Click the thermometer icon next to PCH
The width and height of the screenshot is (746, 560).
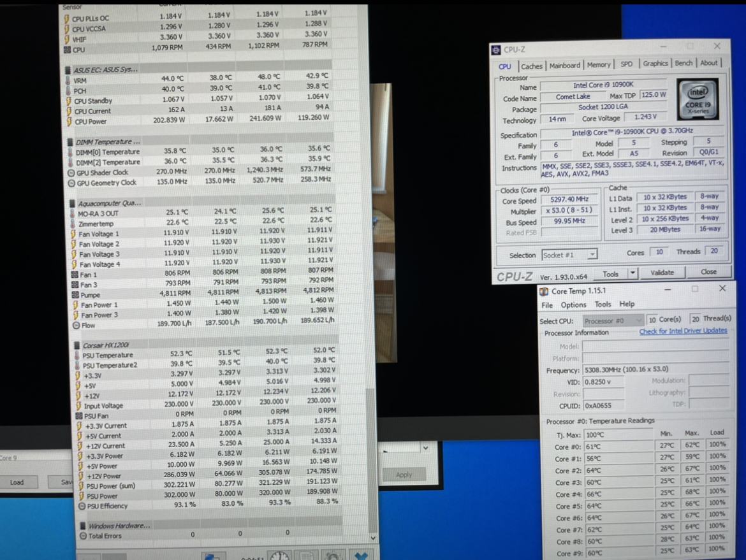[x=68, y=90]
